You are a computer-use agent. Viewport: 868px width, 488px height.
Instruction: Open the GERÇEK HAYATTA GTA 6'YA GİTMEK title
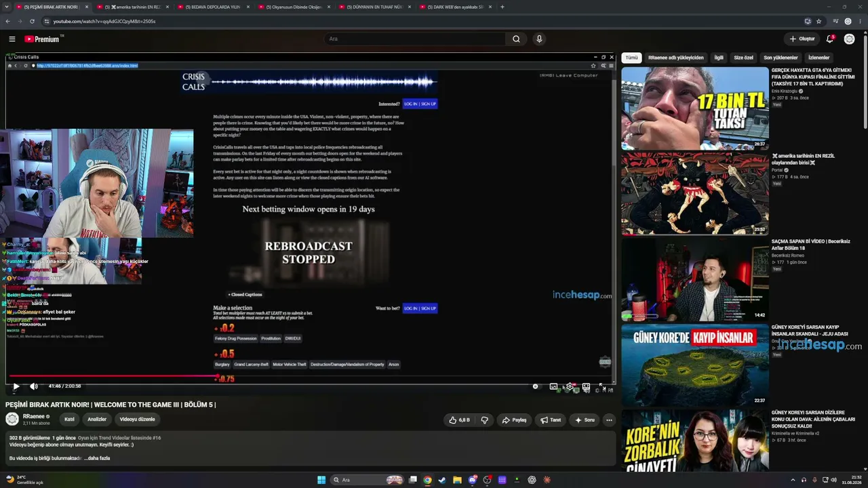pos(812,77)
